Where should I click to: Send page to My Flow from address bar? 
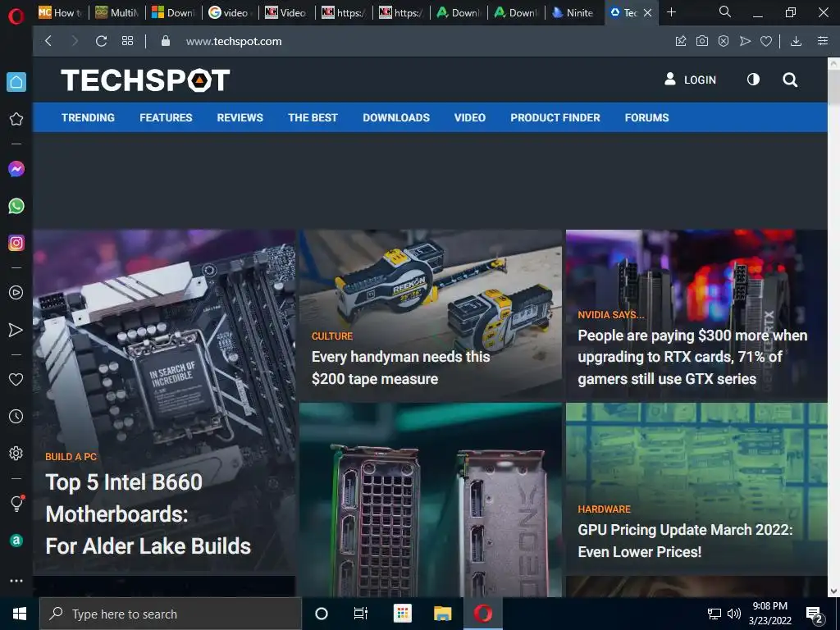point(745,41)
